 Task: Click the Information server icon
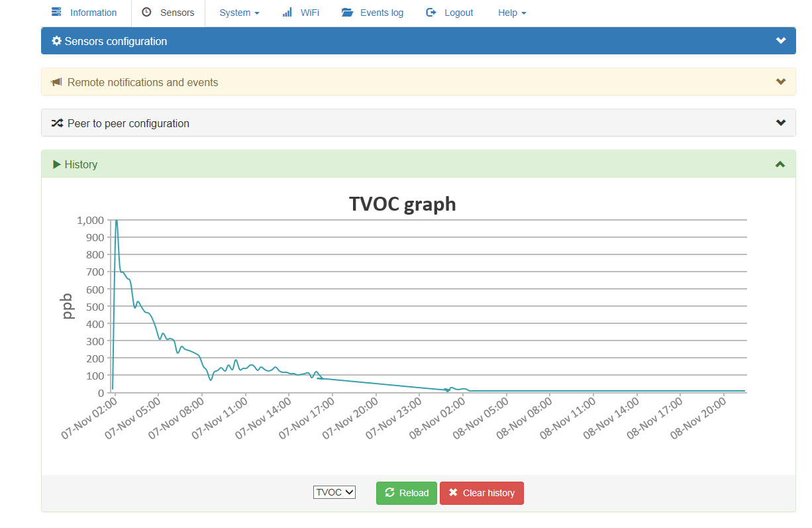[x=56, y=13]
